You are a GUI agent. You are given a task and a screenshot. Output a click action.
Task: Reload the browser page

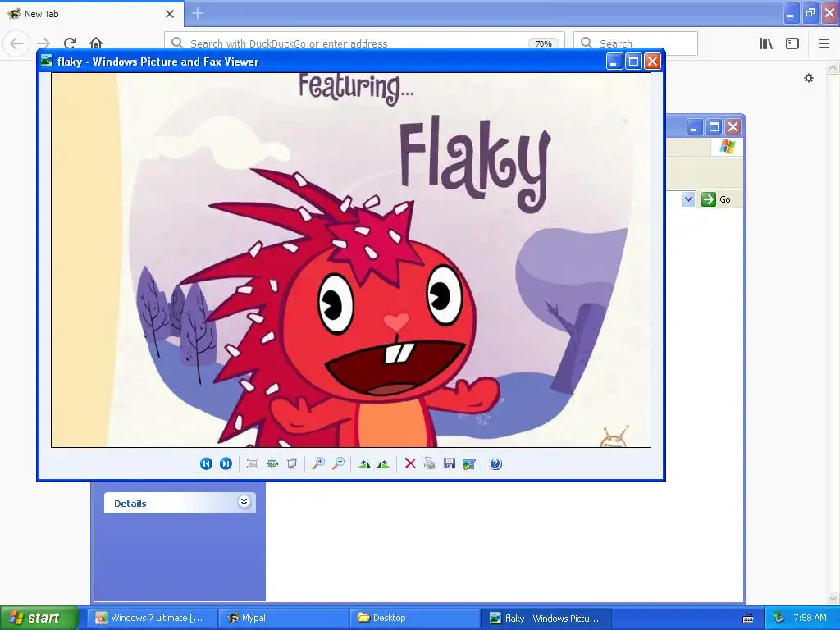pos(71,43)
